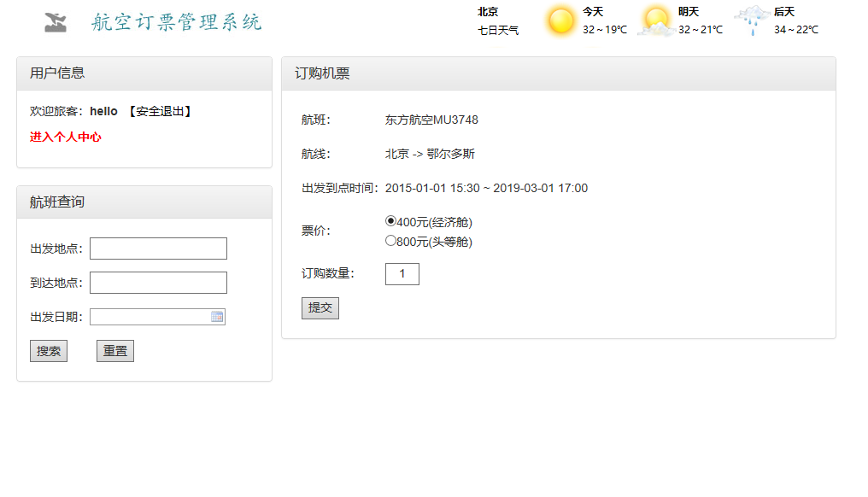Click the 航空订票管理系统 title
Image resolution: width=868 pixels, height=497 pixels.
click(x=176, y=22)
